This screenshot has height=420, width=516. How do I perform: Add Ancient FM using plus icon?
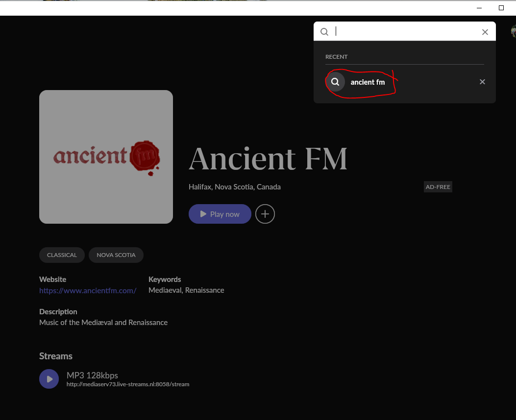pyautogui.click(x=265, y=214)
